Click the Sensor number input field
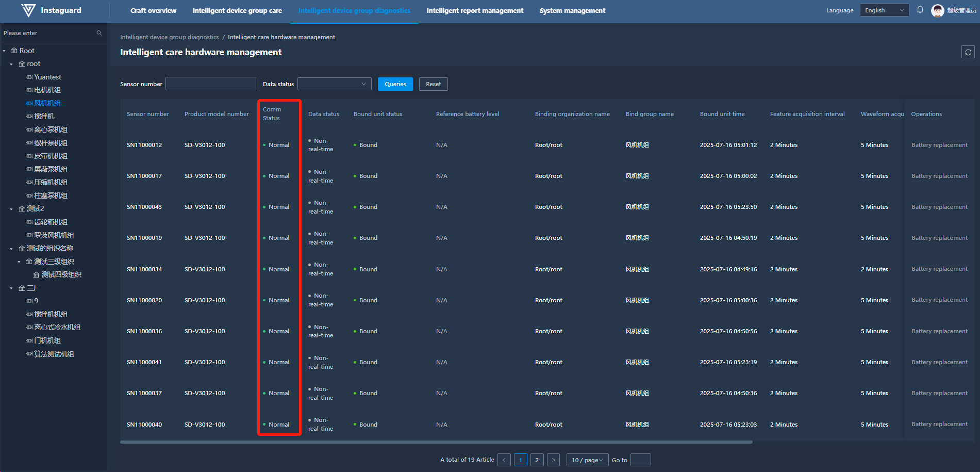The height and width of the screenshot is (472, 980). 210,84
